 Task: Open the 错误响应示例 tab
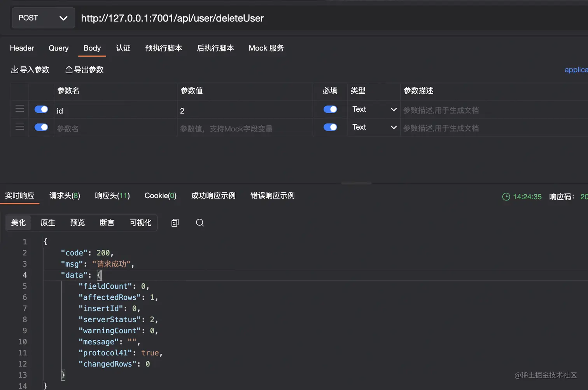273,196
